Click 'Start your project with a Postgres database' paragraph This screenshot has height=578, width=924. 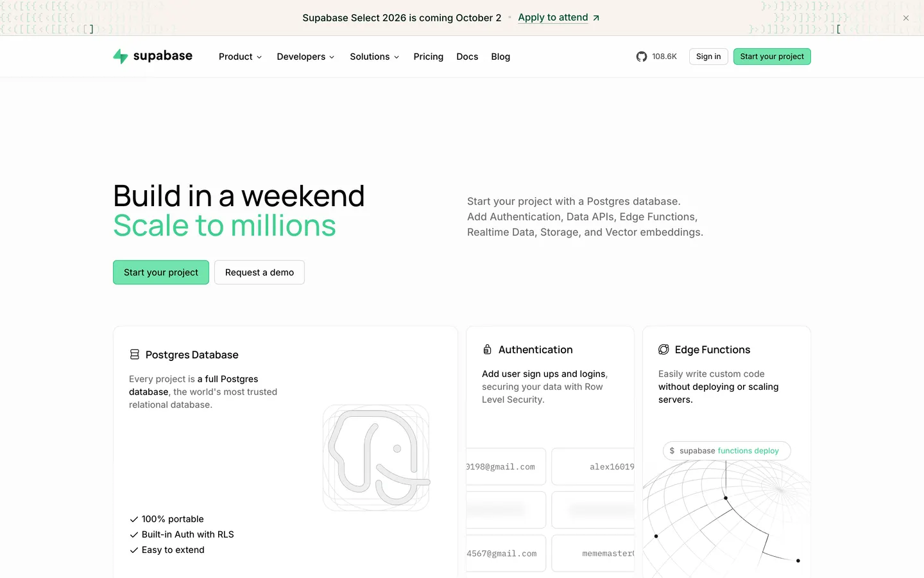(x=585, y=216)
